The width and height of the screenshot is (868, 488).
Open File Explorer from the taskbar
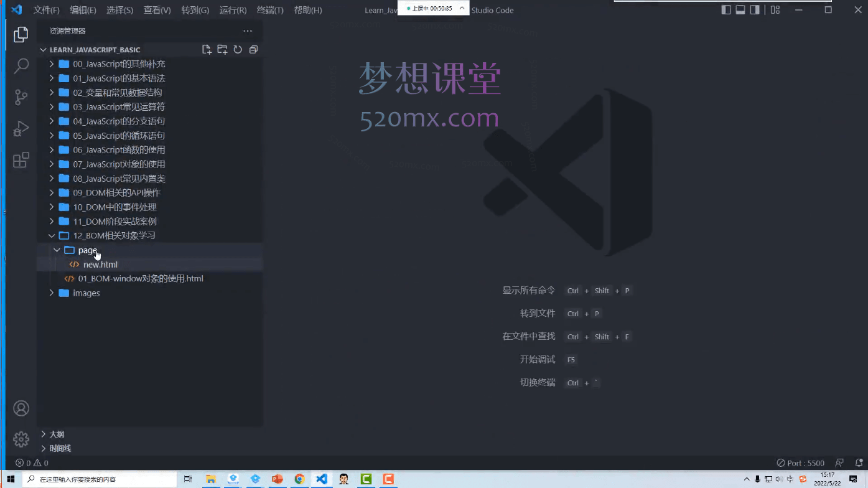[211, 479]
